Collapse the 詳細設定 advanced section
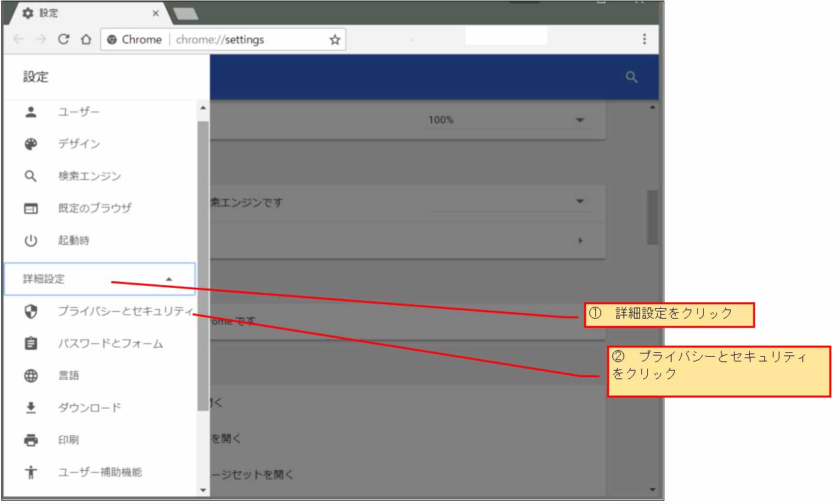Screen dimensions: 834x504 coord(168,279)
